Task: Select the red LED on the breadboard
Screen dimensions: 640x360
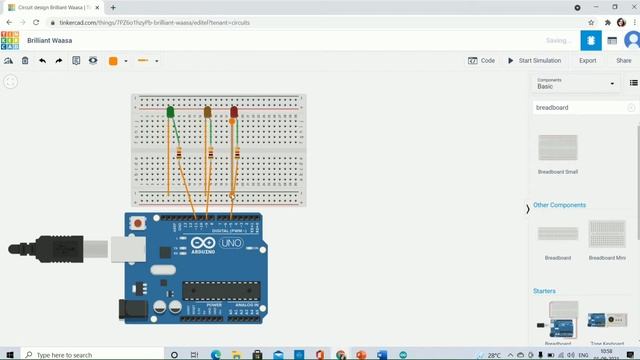Action: coord(234,111)
